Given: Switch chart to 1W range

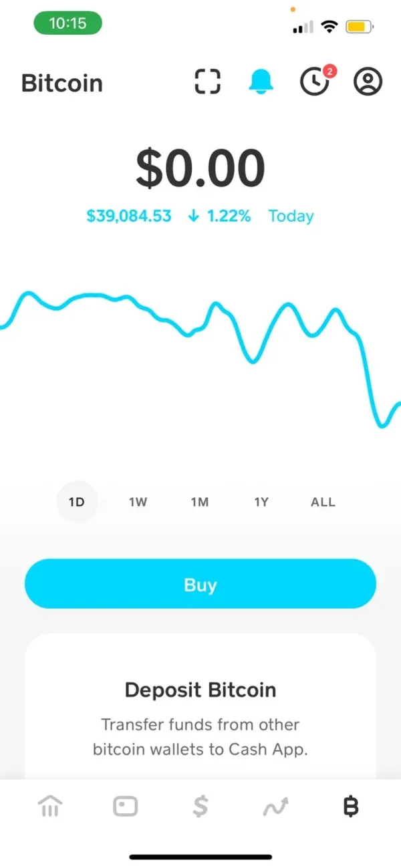Looking at the screenshot, I should 138,502.
